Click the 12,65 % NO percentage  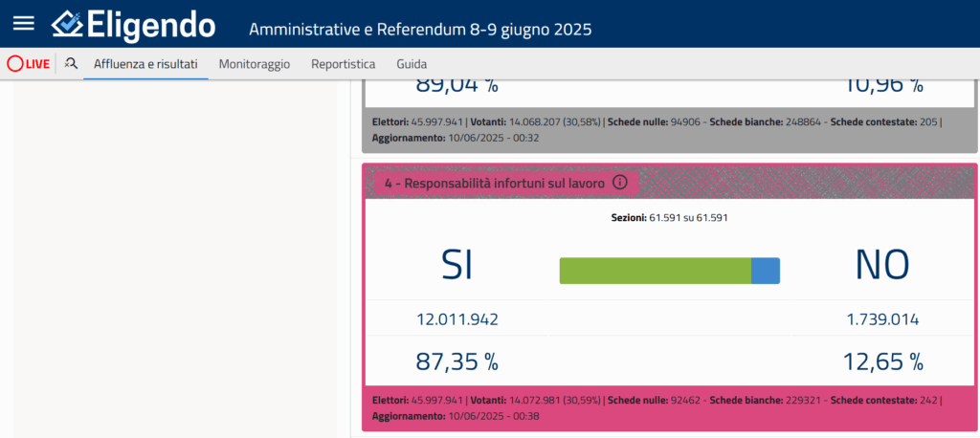(x=882, y=361)
